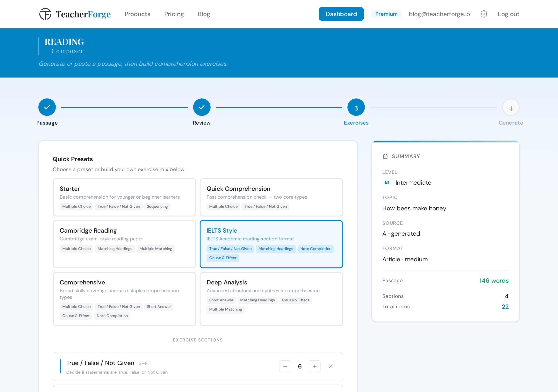Click the TeacherForge brand name
The image size is (558, 392).
tap(83, 14)
